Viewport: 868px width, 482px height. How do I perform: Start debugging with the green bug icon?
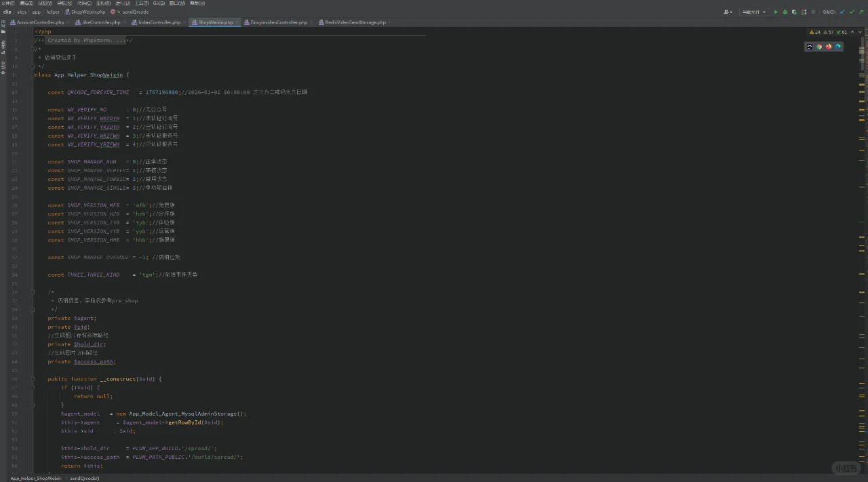[x=785, y=12]
